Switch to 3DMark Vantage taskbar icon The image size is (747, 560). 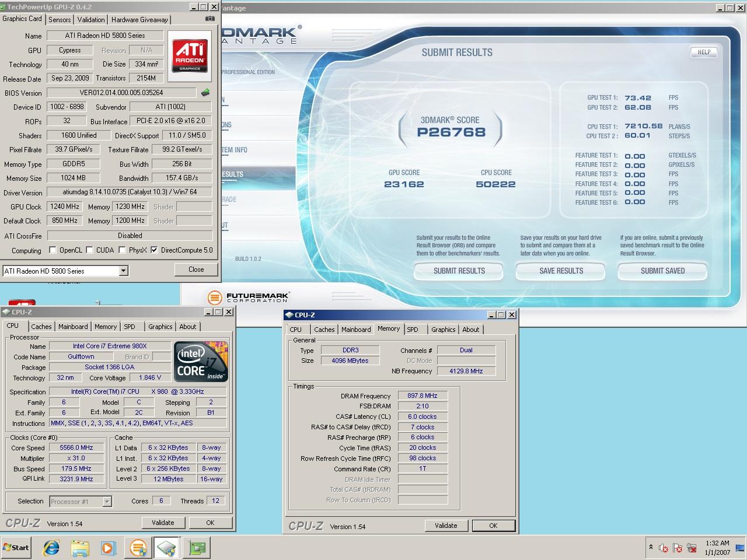click(138, 548)
